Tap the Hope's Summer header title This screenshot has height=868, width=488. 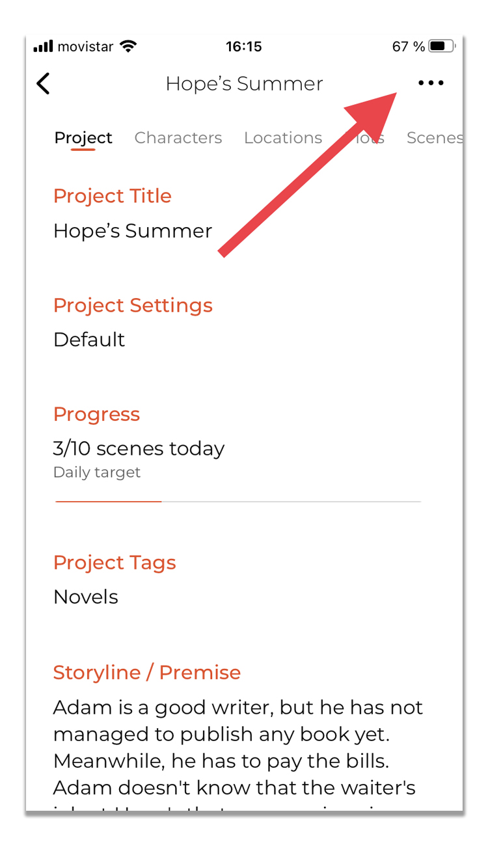pyautogui.click(x=244, y=83)
